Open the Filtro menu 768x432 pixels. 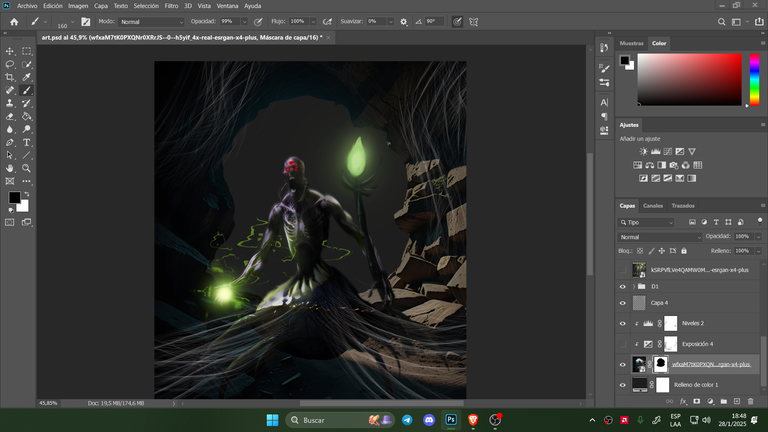point(171,6)
